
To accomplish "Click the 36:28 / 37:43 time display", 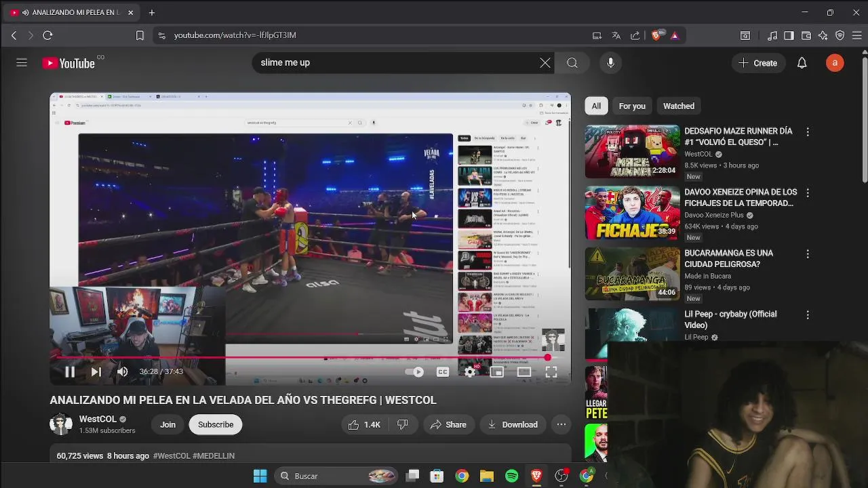I will [161, 371].
